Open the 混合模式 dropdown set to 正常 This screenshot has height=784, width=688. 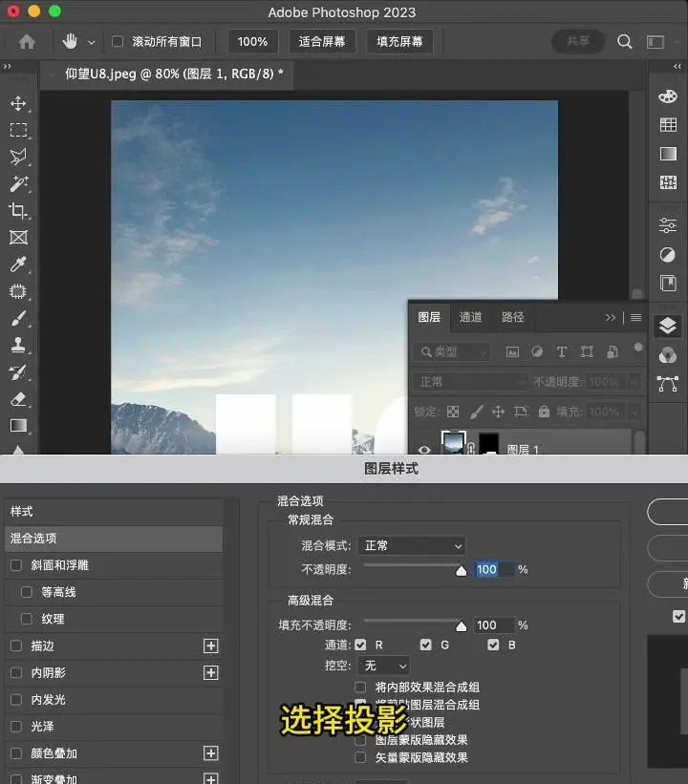pos(412,545)
